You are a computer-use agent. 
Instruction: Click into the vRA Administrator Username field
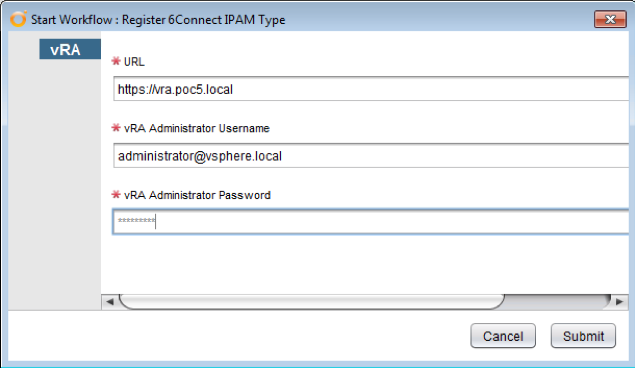tap(371, 155)
